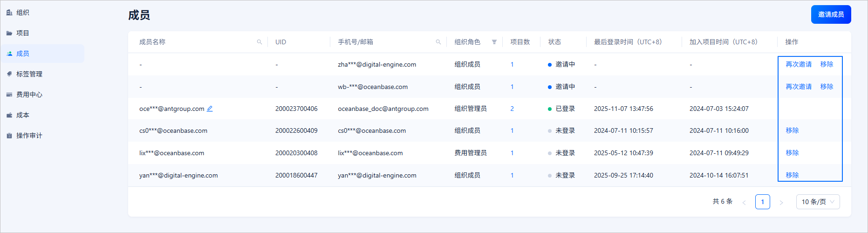Click the 操作审计 icon in sidebar
Viewport: 868px width, 233px height.
pos(9,136)
